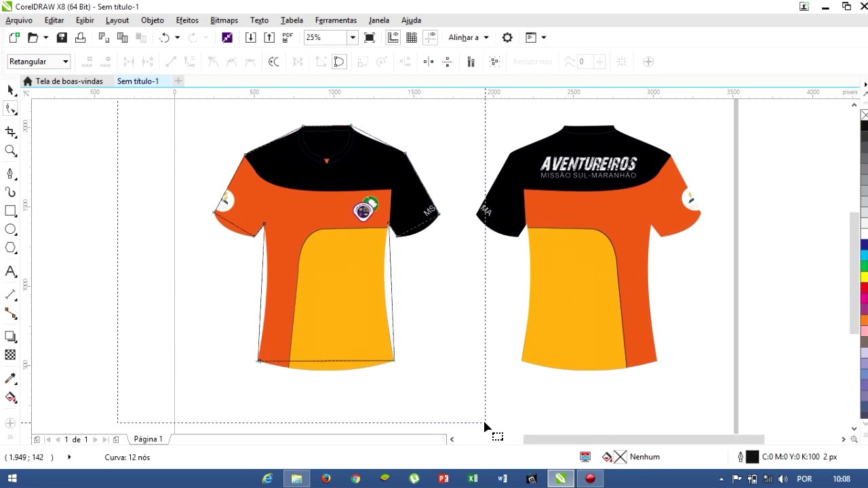Pick the yellow swatch in color palette

point(864,277)
